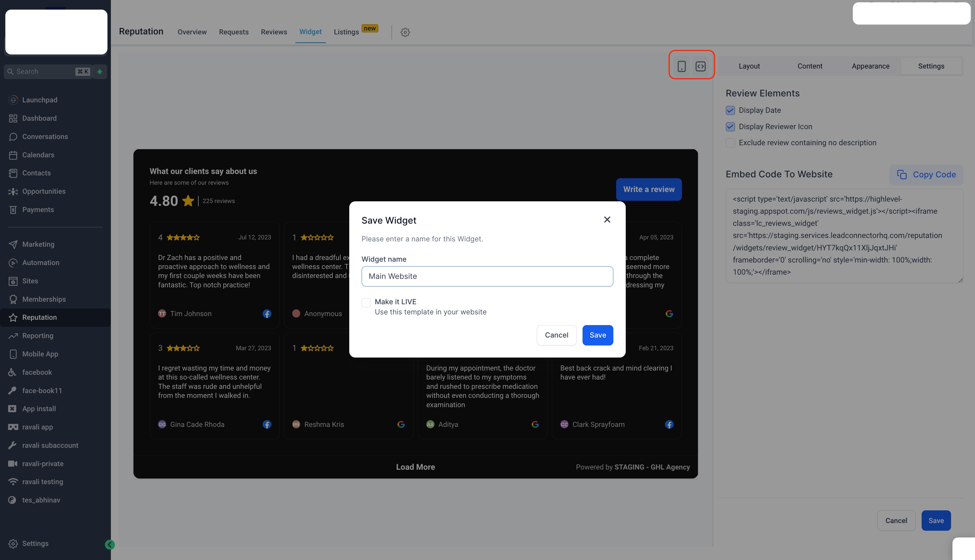Viewport: 975px width, 560px height.
Task: Click Cancel in the Save Widget dialog
Action: tap(556, 335)
